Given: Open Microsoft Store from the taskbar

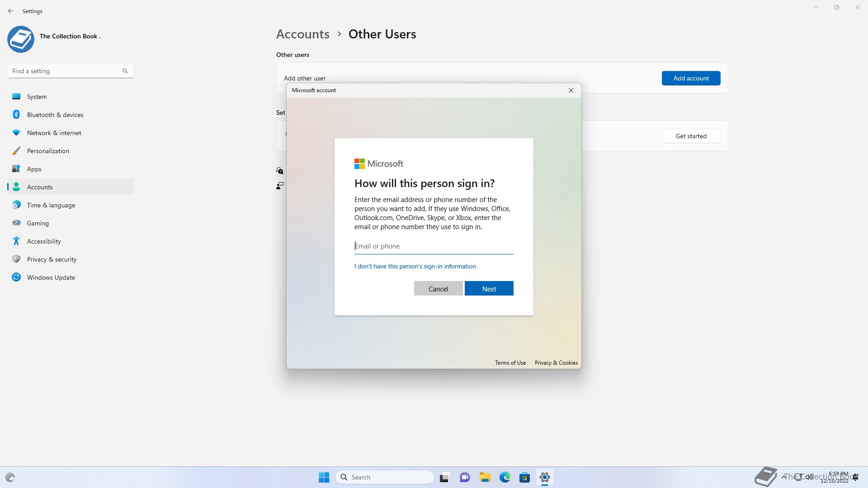Looking at the screenshot, I should click(525, 477).
